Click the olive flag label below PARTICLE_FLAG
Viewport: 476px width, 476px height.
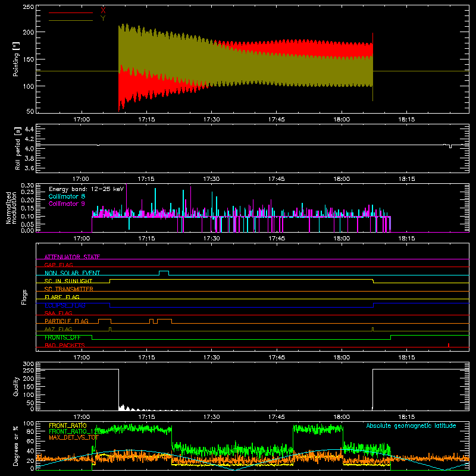[x=58, y=329]
